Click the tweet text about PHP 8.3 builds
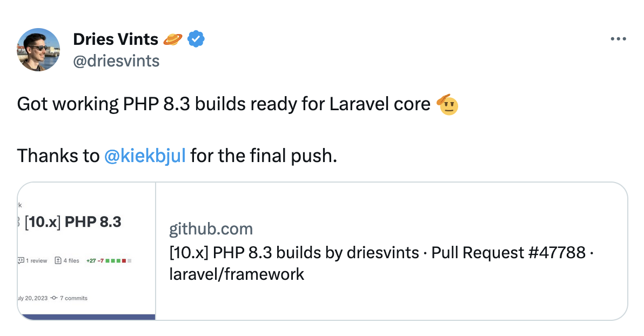 (x=224, y=104)
